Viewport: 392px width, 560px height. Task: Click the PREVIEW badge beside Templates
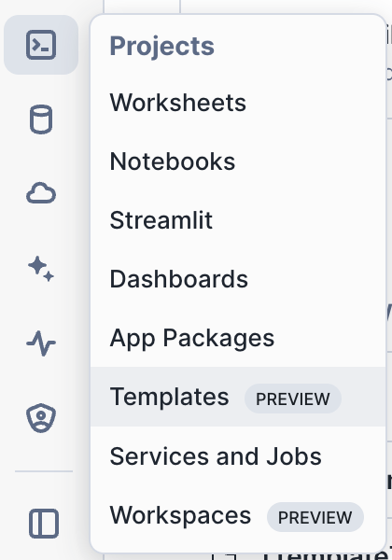click(293, 399)
